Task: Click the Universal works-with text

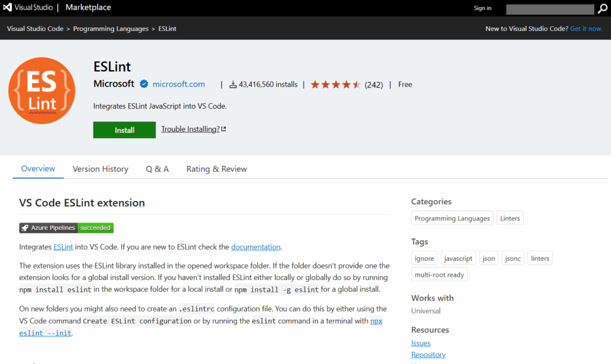Action: point(426,311)
